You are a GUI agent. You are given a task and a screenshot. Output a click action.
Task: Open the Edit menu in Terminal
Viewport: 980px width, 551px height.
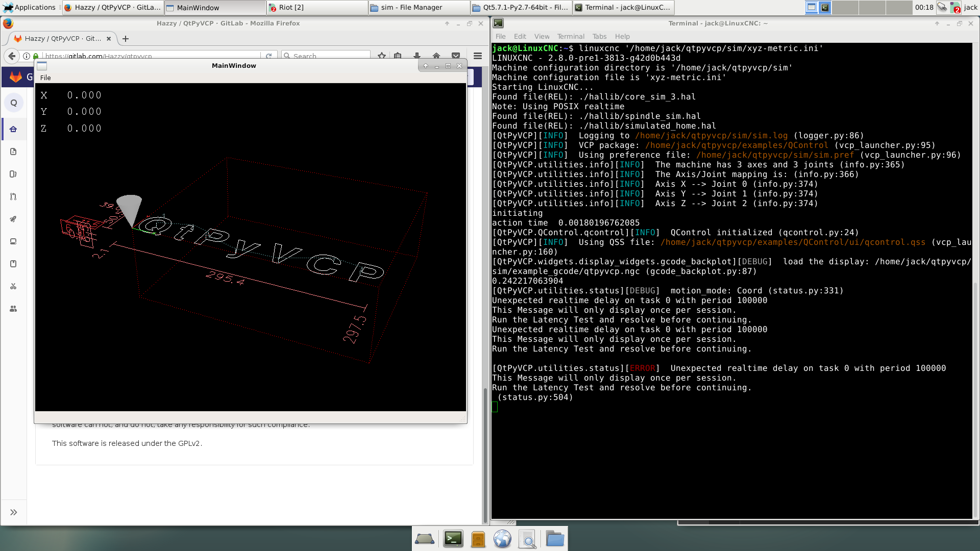[x=520, y=36]
